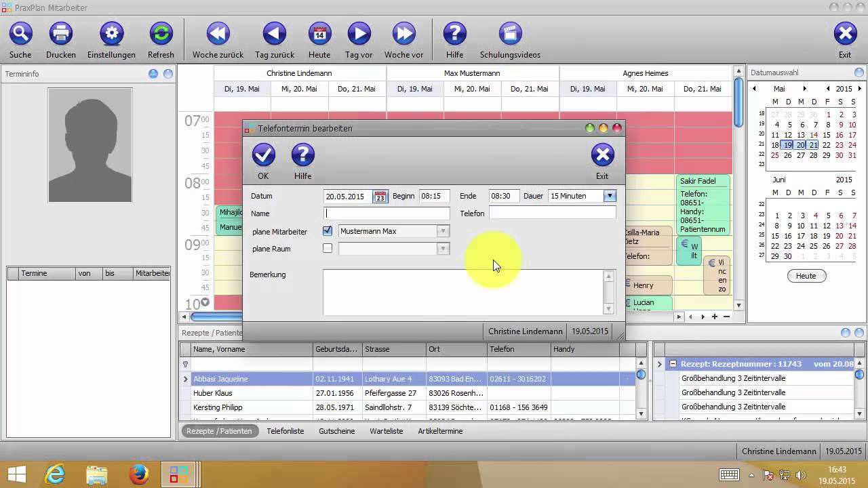The image size is (868, 488).
Task: Enable the plane Raum checkbox
Action: 328,249
